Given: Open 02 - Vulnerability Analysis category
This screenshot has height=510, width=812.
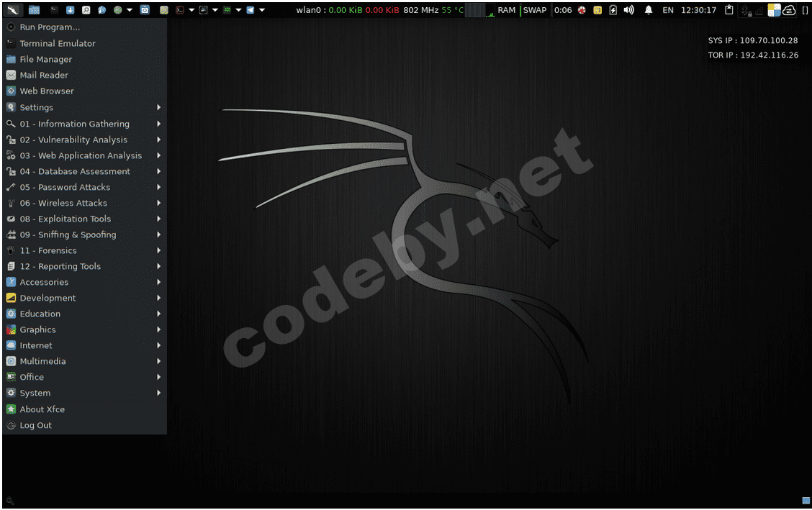Looking at the screenshot, I should [x=84, y=140].
